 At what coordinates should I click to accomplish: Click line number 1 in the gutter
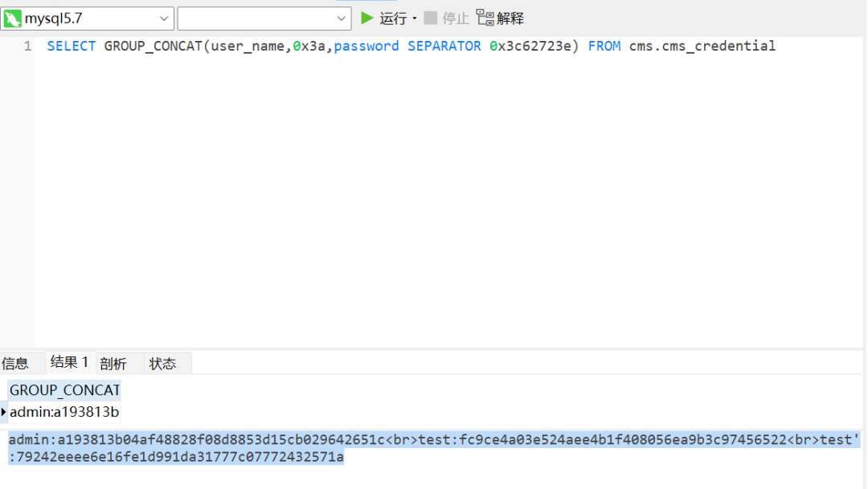pos(27,46)
